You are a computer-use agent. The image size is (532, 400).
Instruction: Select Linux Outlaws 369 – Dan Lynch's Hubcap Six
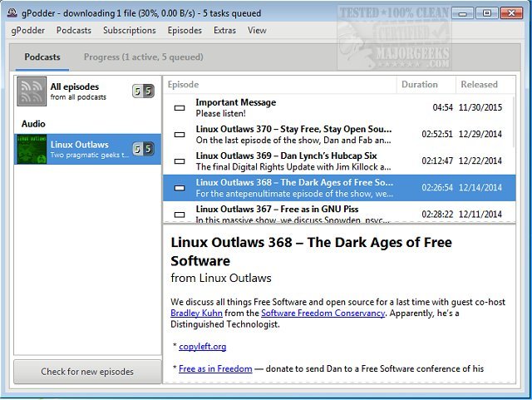pos(286,156)
